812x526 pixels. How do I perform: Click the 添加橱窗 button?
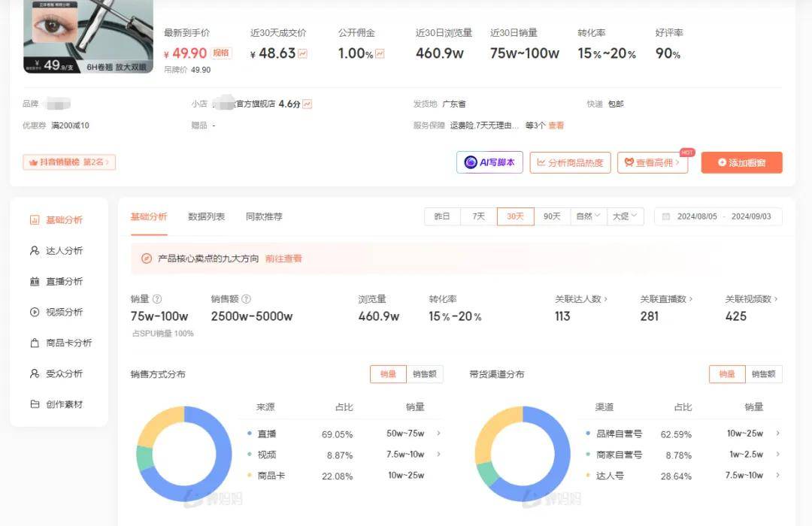pos(741,162)
